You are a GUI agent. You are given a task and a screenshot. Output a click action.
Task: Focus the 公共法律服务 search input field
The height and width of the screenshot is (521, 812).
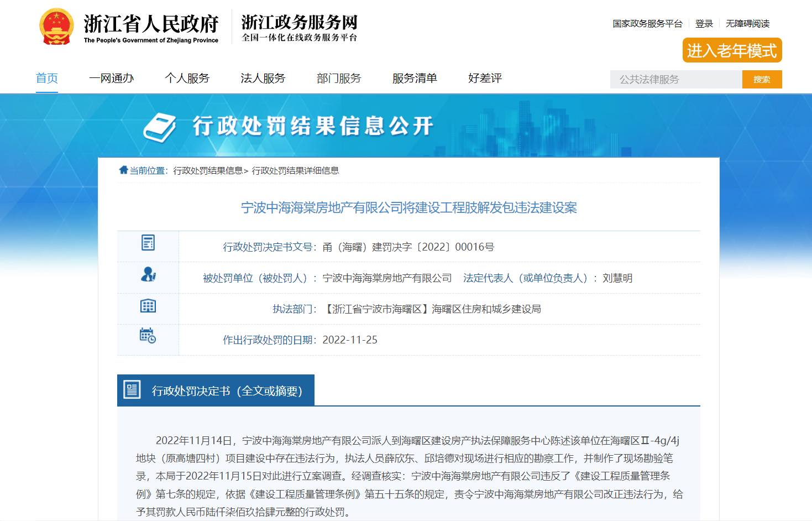tap(676, 80)
